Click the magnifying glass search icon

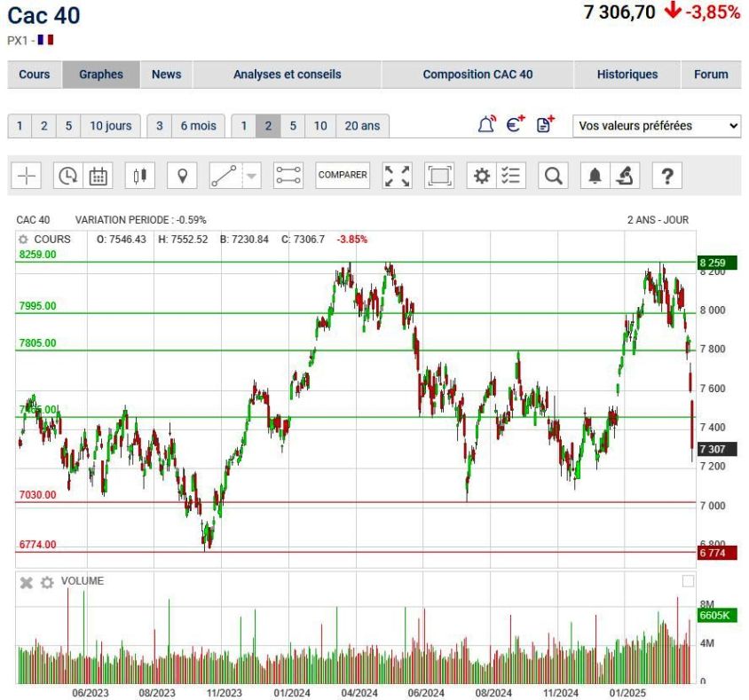553,176
